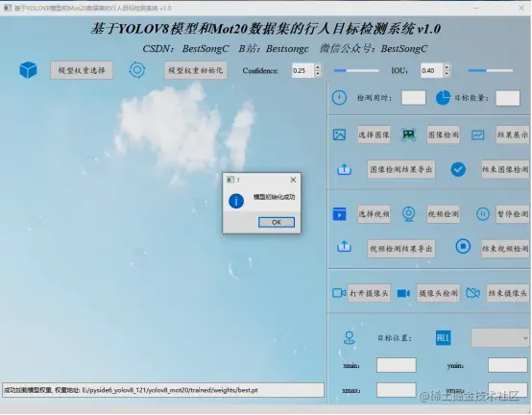
Task: Click the 结束图像检测 button
Action: click(x=505, y=169)
